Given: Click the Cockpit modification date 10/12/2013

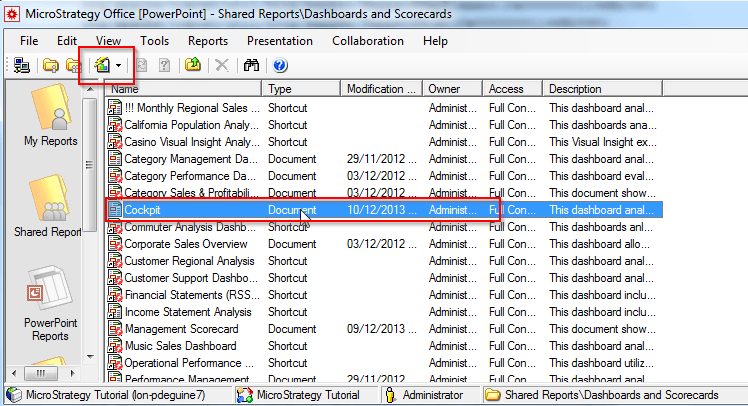Looking at the screenshot, I should click(382, 210).
